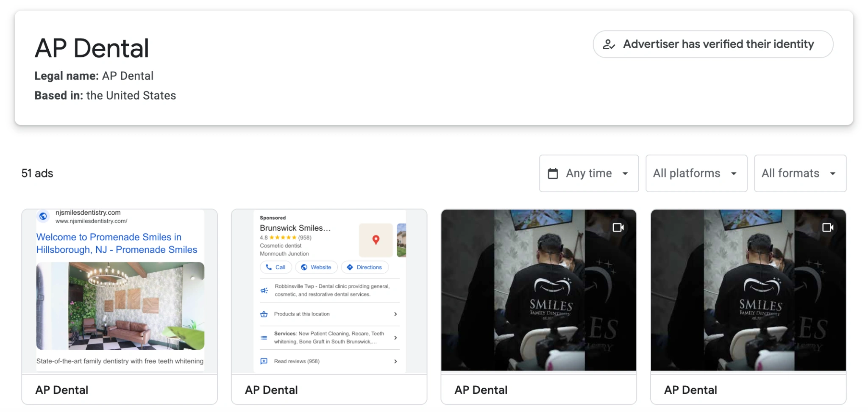Open the All formats filter dropdown
Image resolution: width=868 pixels, height=412 pixels.
800,173
